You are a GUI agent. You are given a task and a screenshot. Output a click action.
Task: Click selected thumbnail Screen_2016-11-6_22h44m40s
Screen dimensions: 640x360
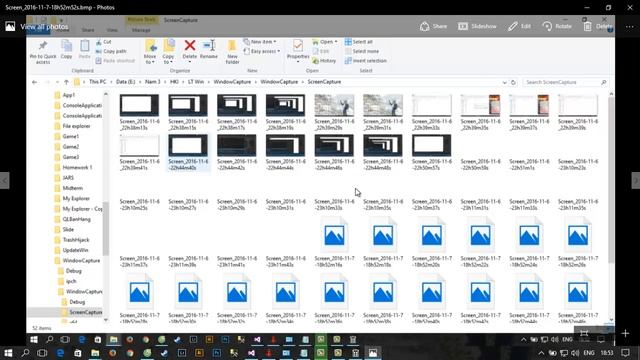click(x=188, y=152)
